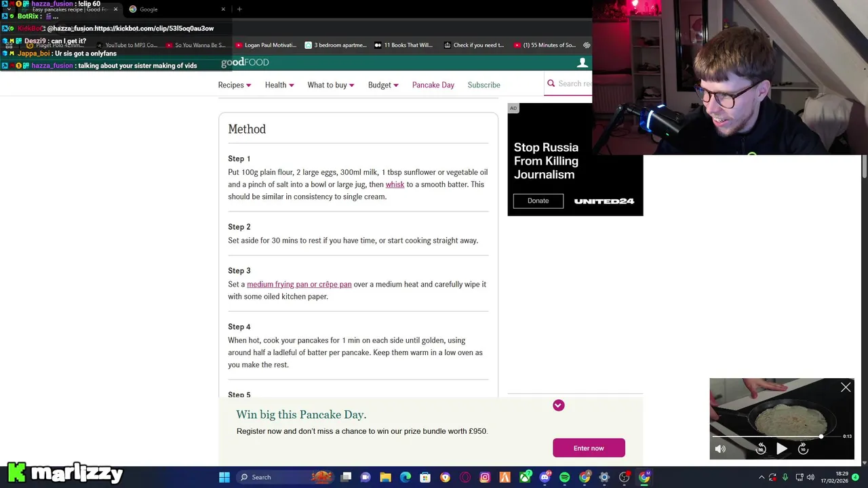Screen dimensions: 868x488
Task: Mute the floating video player
Action: pos(720,449)
